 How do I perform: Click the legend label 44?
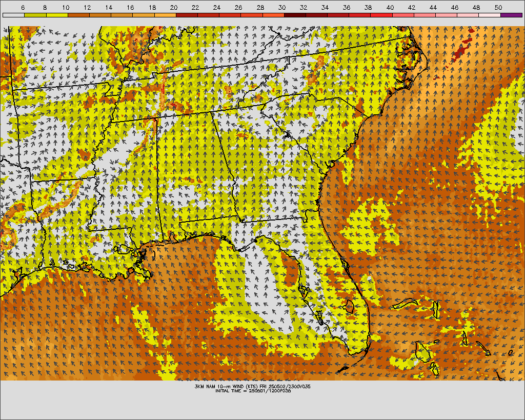pos(433,7)
